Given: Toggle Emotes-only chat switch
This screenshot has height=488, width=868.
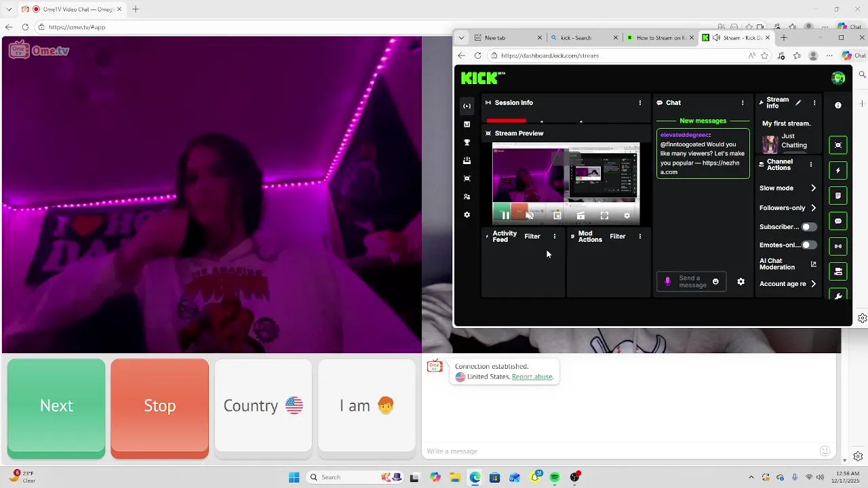Looking at the screenshot, I should [808, 245].
